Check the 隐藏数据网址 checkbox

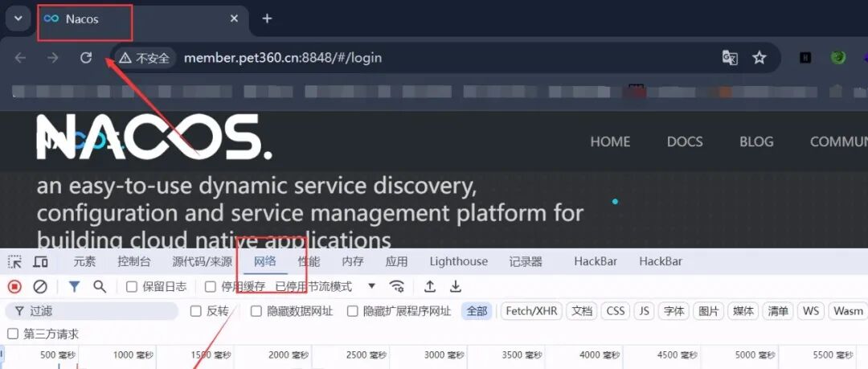pyautogui.click(x=256, y=311)
